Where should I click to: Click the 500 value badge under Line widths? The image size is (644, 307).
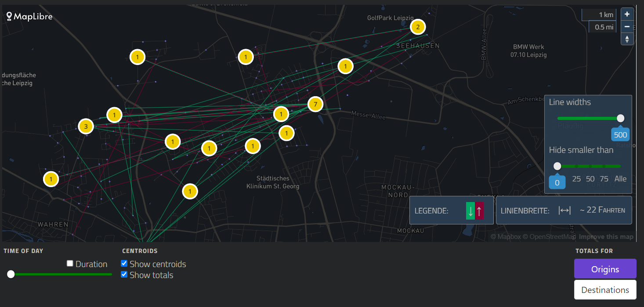pos(620,134)
